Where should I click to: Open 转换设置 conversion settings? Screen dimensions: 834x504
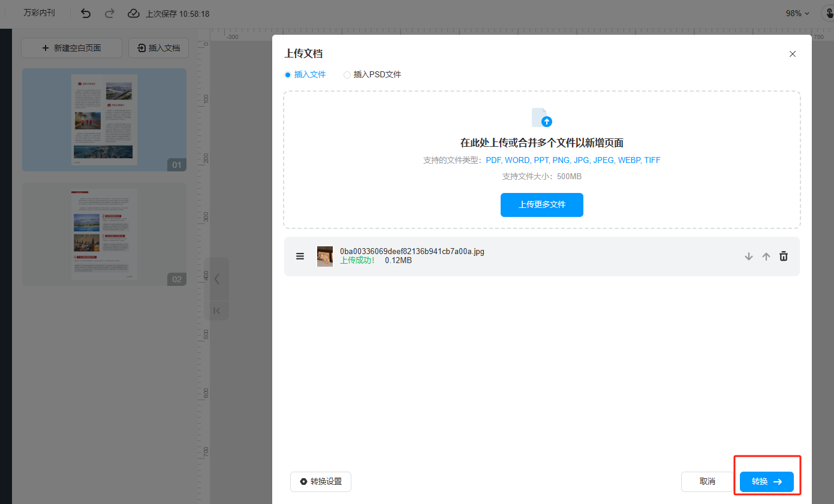321,482
